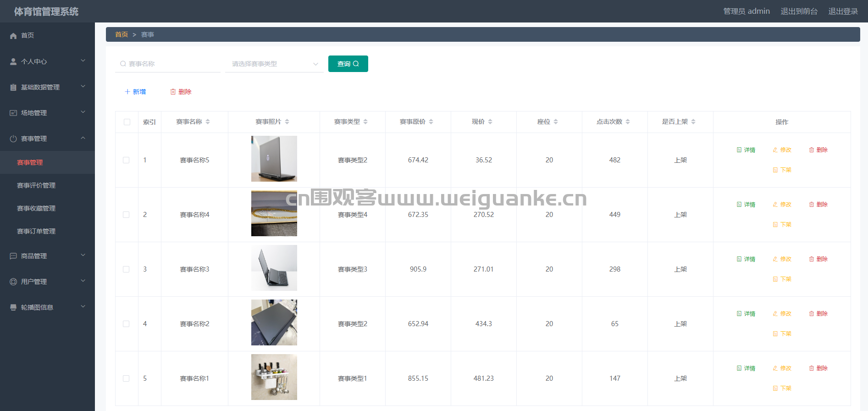Click 删除 trash icon in 赛事名称5 row

[x=811, y=150]
